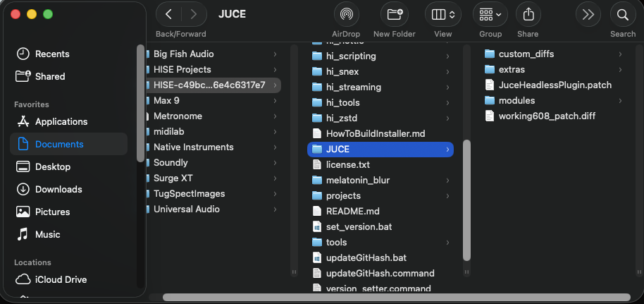Select the HISE Projects folder
644x304 pixels.
[x=213, y=70]
